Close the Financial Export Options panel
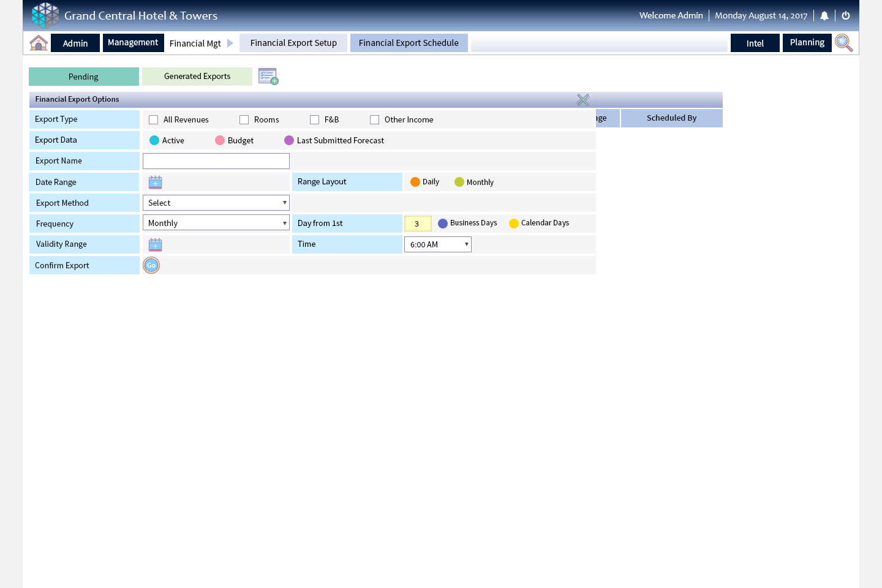Screen dimensions: 882x588 pos(583,100)
